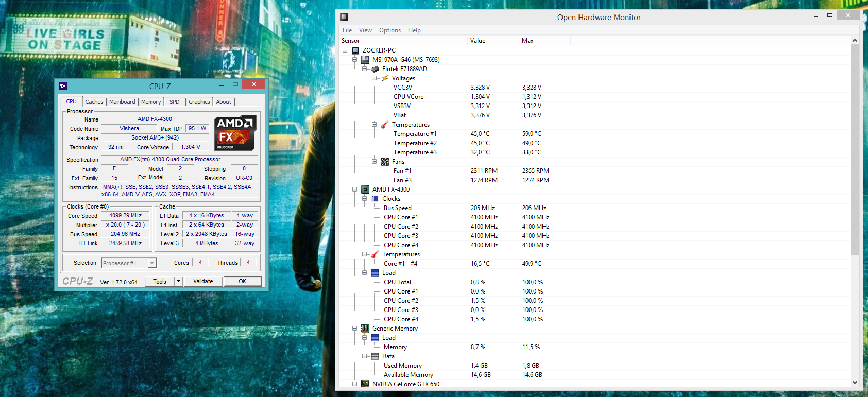Click the Clocks waveform icon
Screen dimensions: 868x397
[x=375, y=199]
